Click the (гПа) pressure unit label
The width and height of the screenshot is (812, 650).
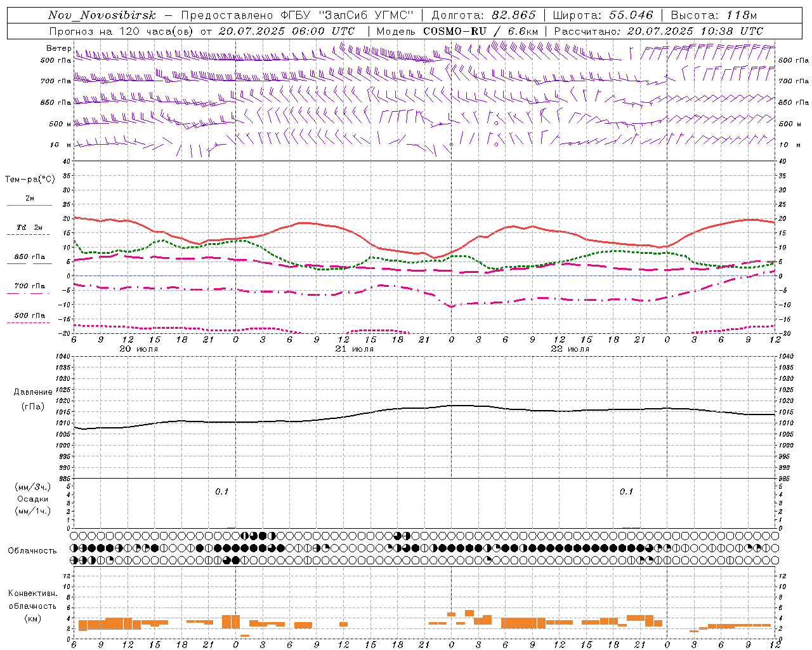pyautogui.click(x=32, y=406)
